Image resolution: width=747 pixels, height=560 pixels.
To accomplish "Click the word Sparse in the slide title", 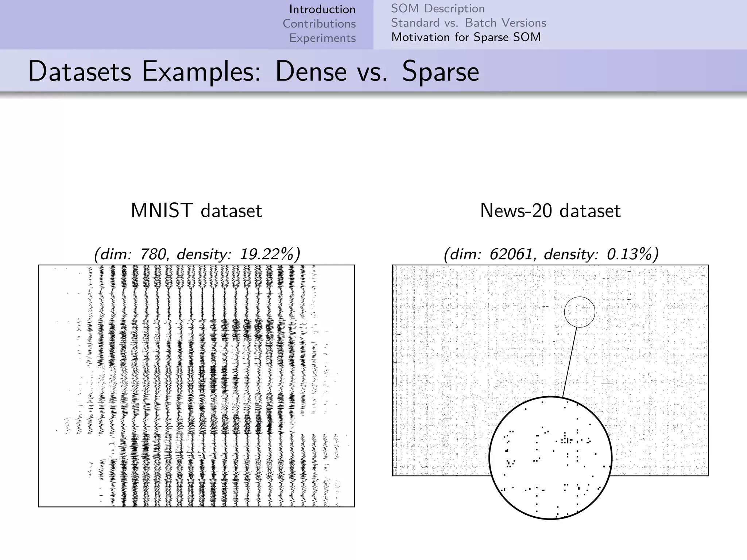I will (440, 71).
